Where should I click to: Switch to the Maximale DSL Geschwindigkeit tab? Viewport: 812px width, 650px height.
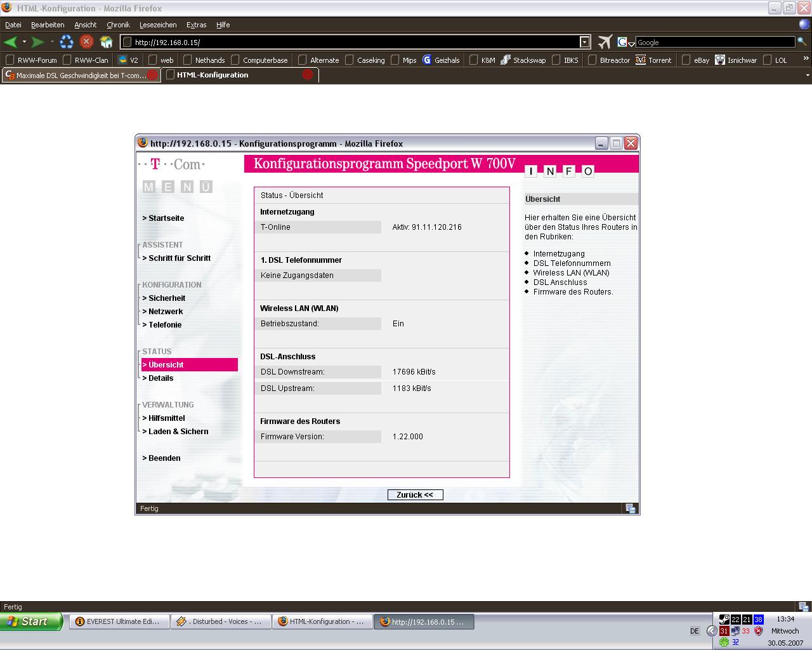(81, 75)
